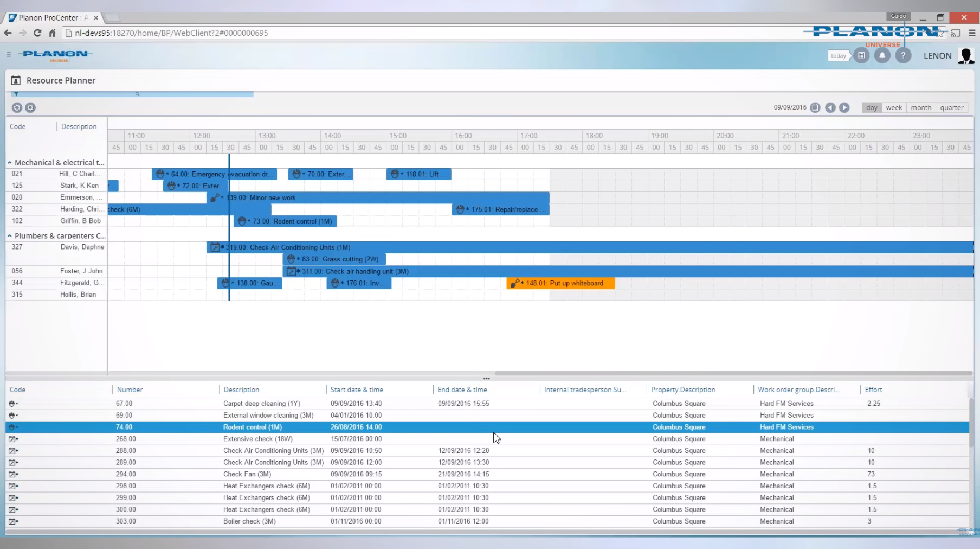Switch to month view
980x549 pixels.
tap(921, 108)
